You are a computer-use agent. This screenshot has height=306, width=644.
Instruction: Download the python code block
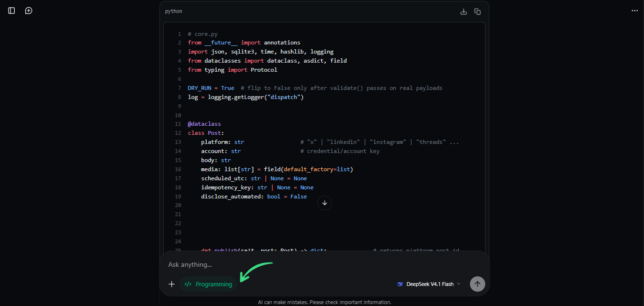pos(463,11)
